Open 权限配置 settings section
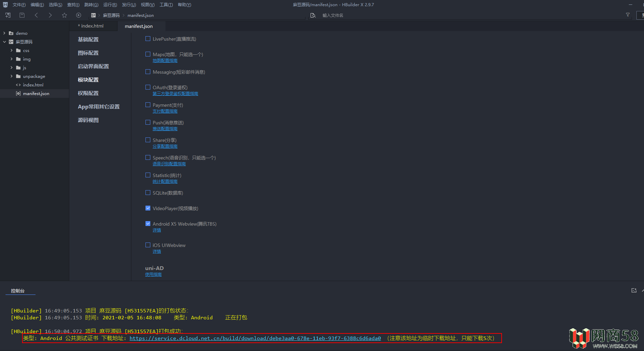The width and height of the screenshot is (644, 351). (88, 93)
